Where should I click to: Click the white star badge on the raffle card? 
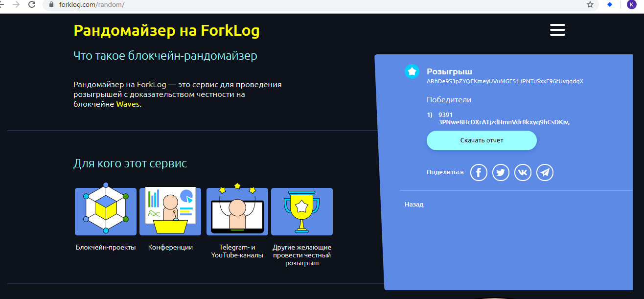pyautogui.click(x=411, y=71)
